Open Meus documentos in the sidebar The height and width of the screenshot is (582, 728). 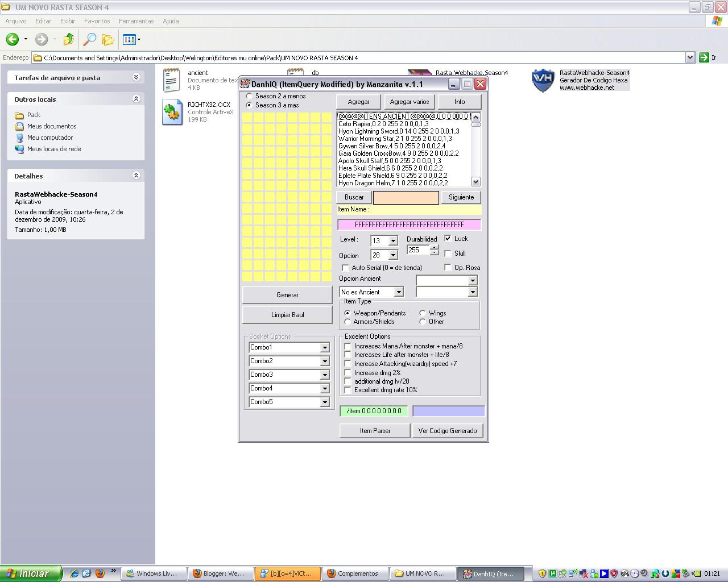(52, 126)
